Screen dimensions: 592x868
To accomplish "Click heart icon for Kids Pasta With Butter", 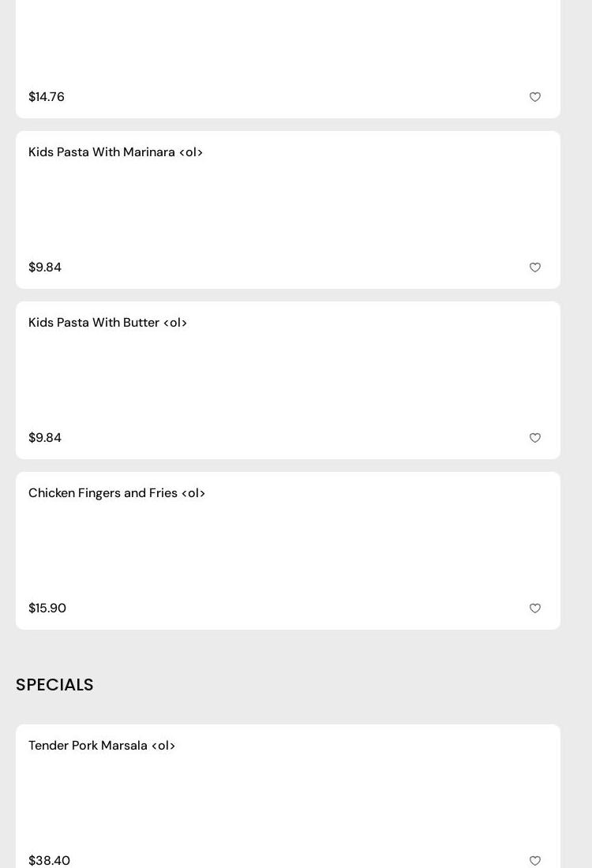I will pyautogui.click(x=535, y=438).
